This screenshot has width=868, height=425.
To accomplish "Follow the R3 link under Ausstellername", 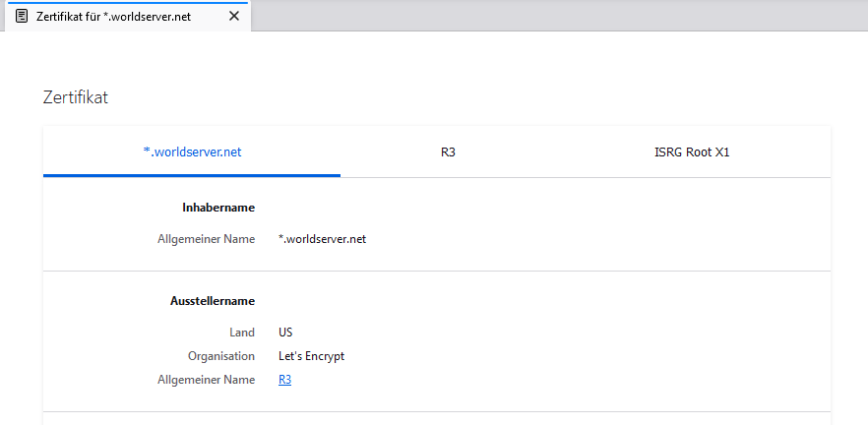I will pos(284,379).
